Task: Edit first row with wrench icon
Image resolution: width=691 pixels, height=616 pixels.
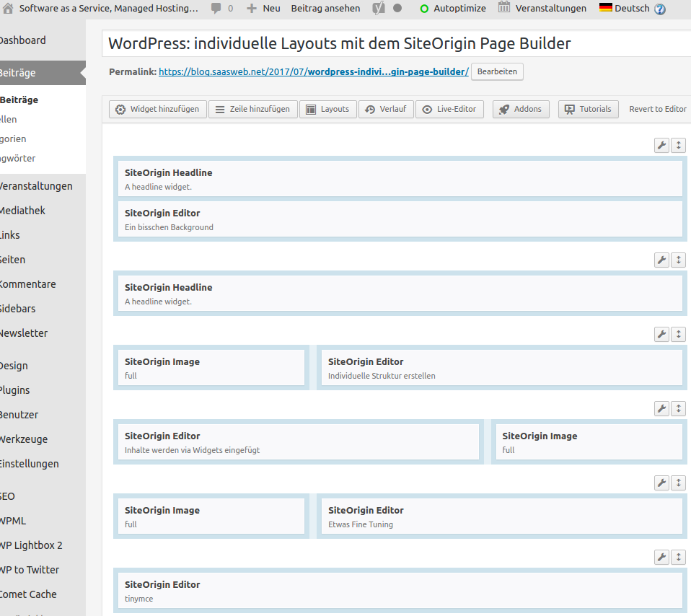Action: tap(661, 146)
